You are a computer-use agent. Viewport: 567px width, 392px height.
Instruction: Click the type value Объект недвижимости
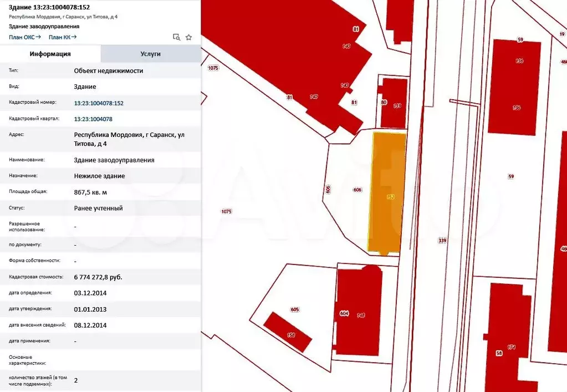[109, 71]
